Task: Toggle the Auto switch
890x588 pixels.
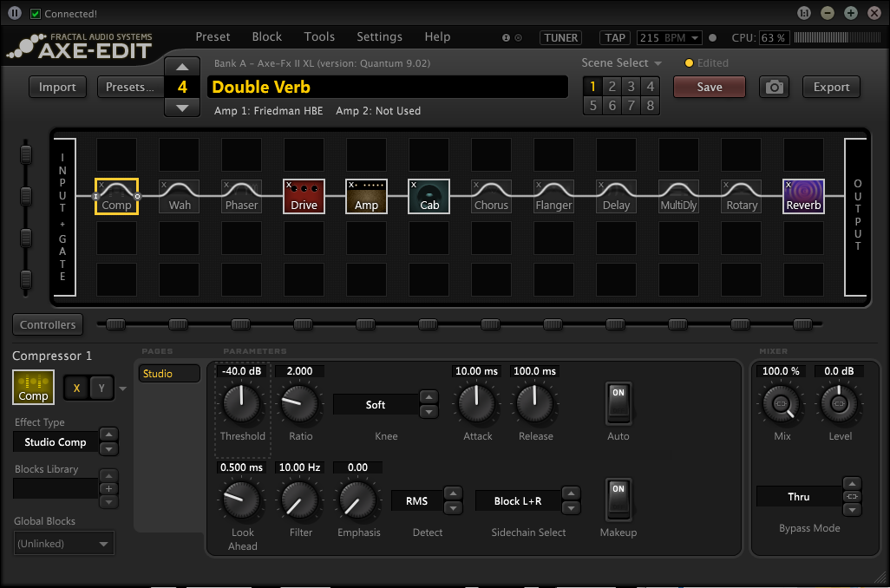Action: [618, 403]
